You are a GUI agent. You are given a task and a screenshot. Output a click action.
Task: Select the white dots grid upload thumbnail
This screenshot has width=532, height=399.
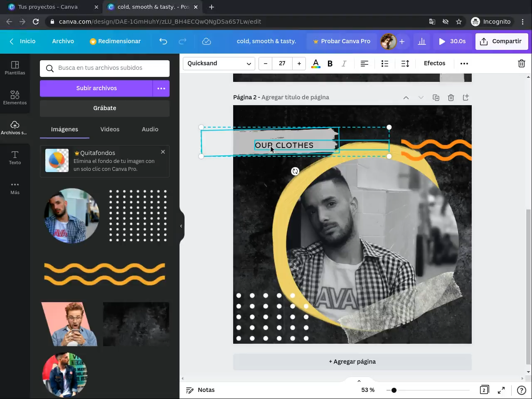click(x=138, y=216)
